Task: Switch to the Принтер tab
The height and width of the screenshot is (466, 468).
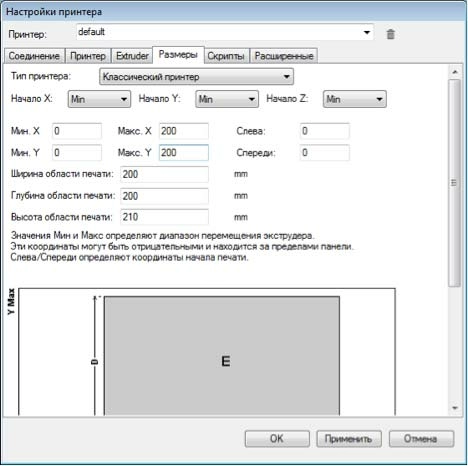Action: click(88, 56)
